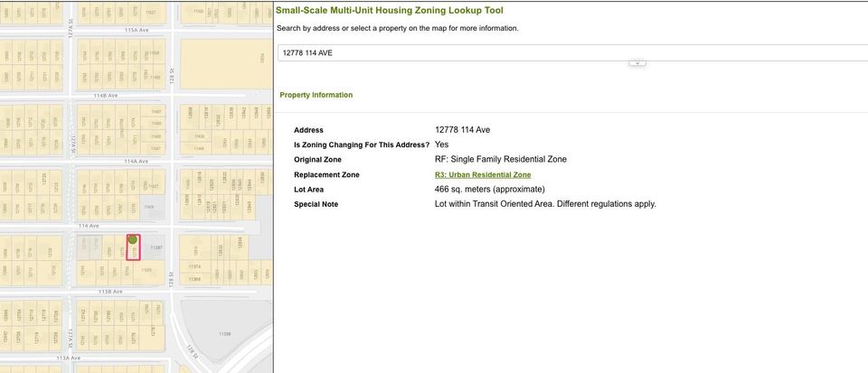Select the red-outlined highlighted parcel
The height and width of the screenshot is (373, 868).
pyautogui.click(x=133, y=253)
